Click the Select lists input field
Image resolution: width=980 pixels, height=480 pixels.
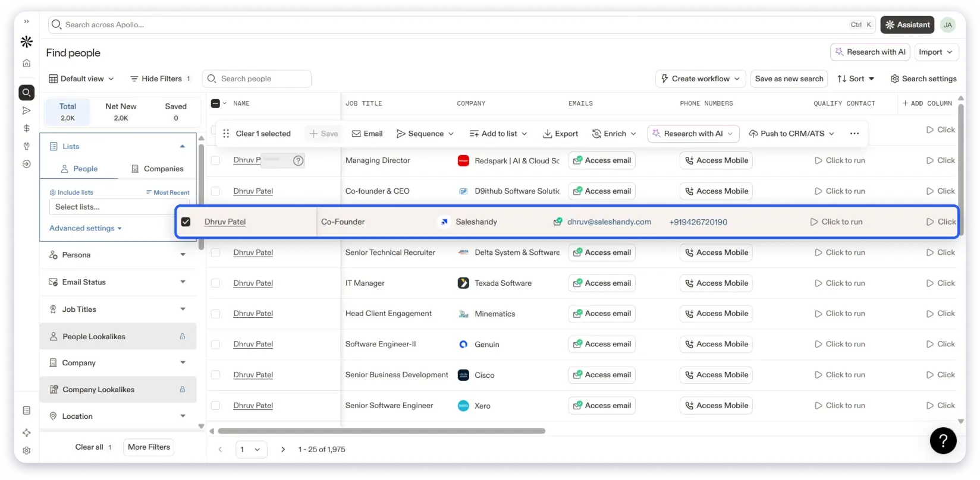pos(119,207)
